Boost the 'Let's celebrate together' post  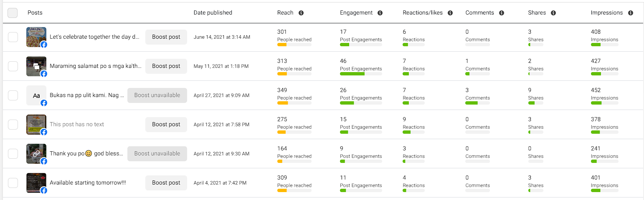pyautogui.click(x=166, y=37)
